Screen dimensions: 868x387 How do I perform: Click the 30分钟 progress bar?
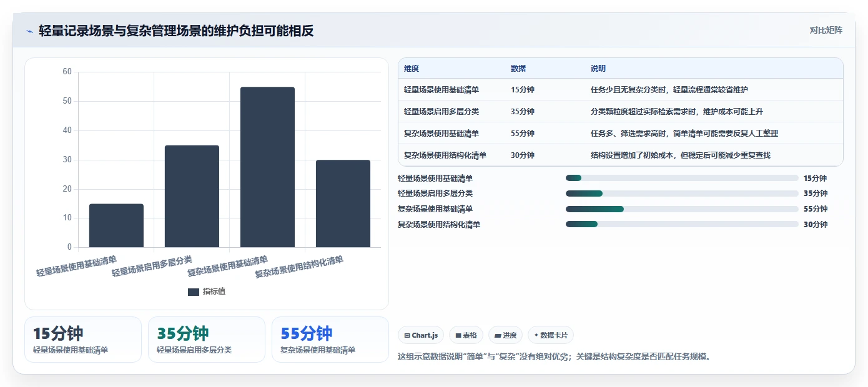(x=682, y=224)
